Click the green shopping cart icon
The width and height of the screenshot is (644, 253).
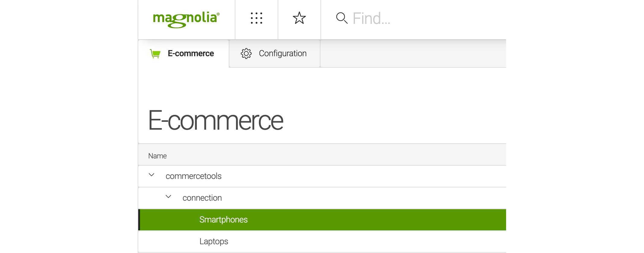[x=155, y=54]
